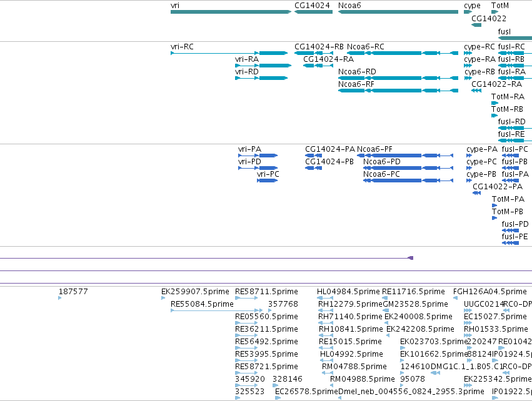Image resolution: width=532 pixels, height=401 pixels.
Task: Click the cype-RB transcript label
Action: pos(479,72)
